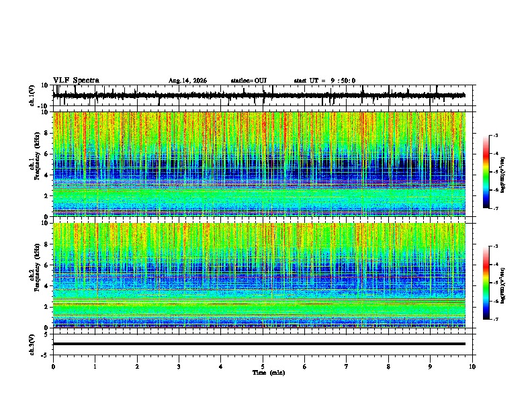The height and width of the screenshot is (411, 532).
Task: Click time axis tick label '3'
Action: [x=179, y=367]
